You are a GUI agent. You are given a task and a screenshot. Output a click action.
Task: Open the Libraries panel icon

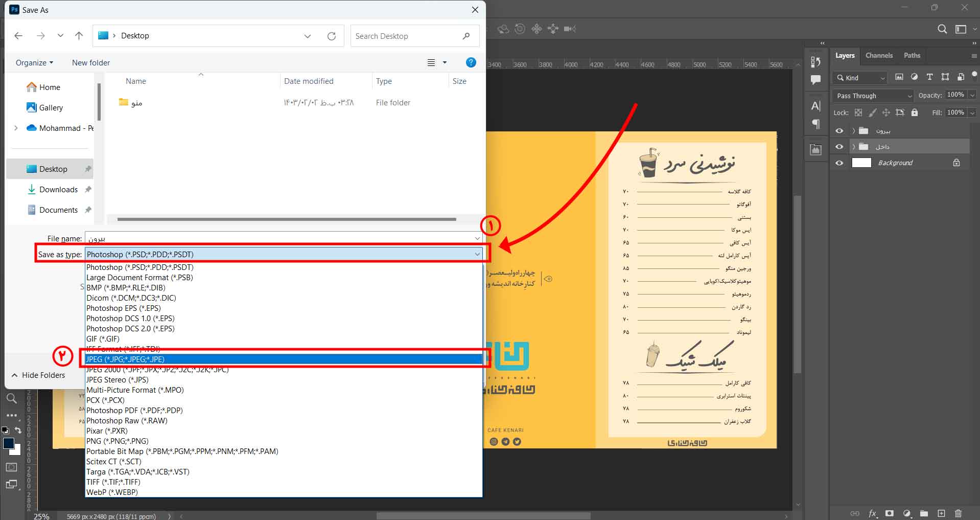click(815, 150)
